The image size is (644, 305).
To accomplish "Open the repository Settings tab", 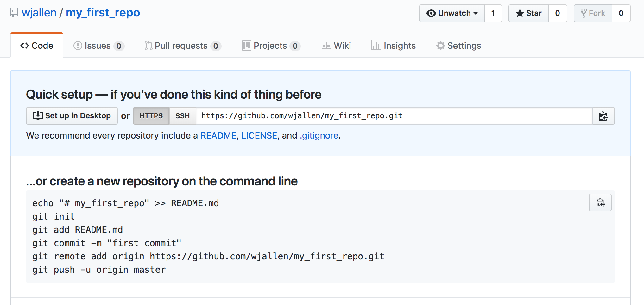I will click(x=458, y=46).
